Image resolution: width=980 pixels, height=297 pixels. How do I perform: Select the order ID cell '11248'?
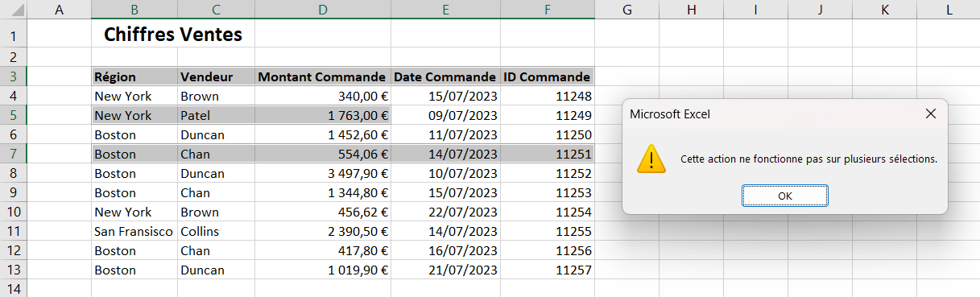pyautogui.click(x=548, y=96)
